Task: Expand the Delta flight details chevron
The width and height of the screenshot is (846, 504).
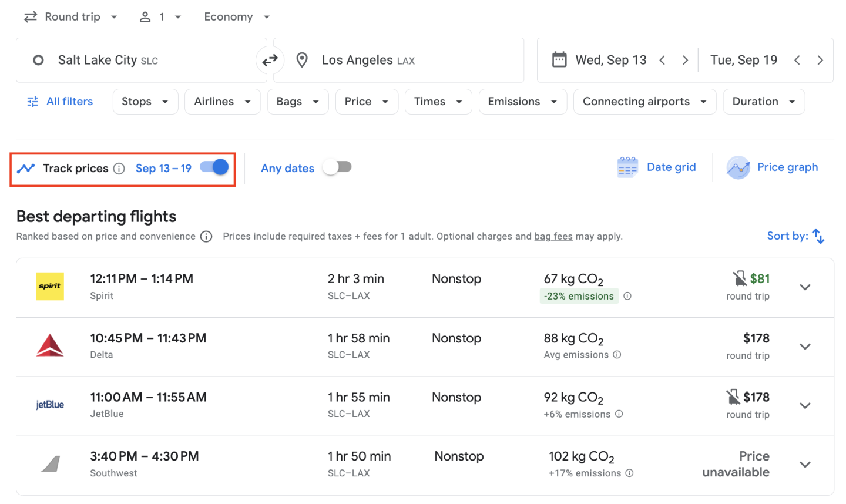Action: (805, 347)
